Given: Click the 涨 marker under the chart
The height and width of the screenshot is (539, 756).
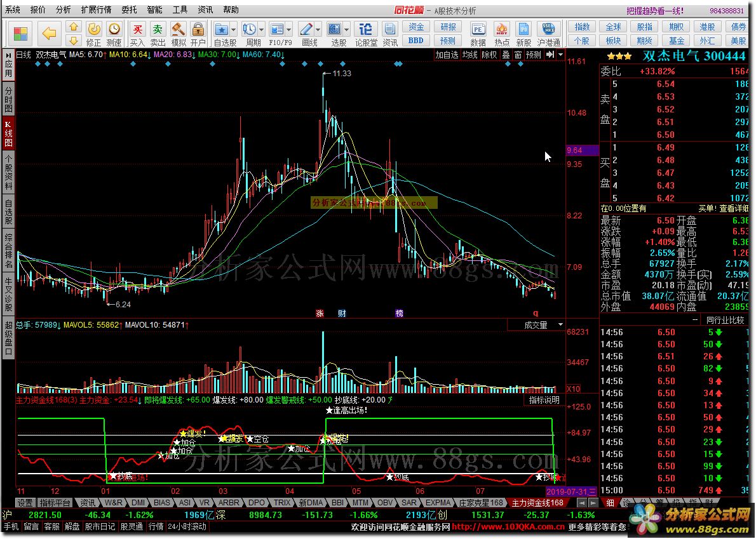Looking at the screenshot, I should (x=320, y=314).
